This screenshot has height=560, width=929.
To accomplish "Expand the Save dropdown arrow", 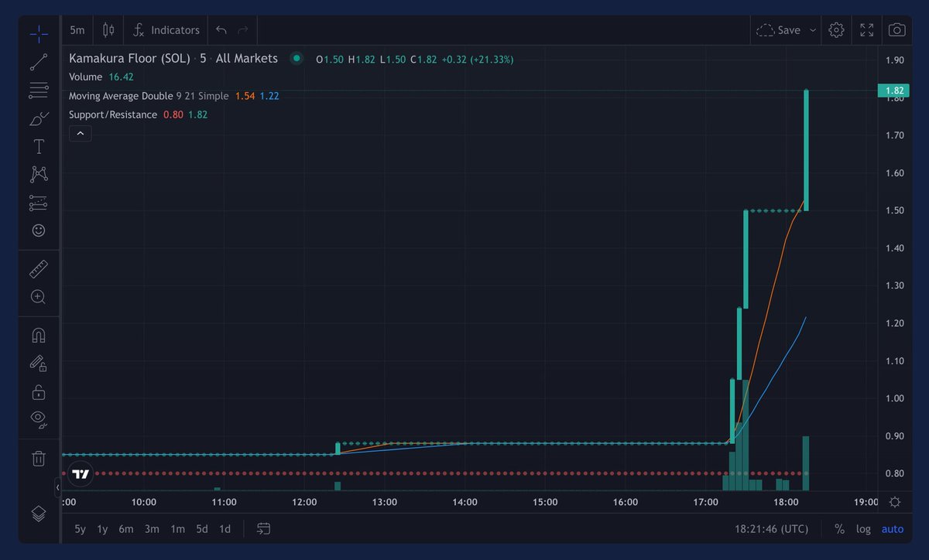I will (812, 30).
